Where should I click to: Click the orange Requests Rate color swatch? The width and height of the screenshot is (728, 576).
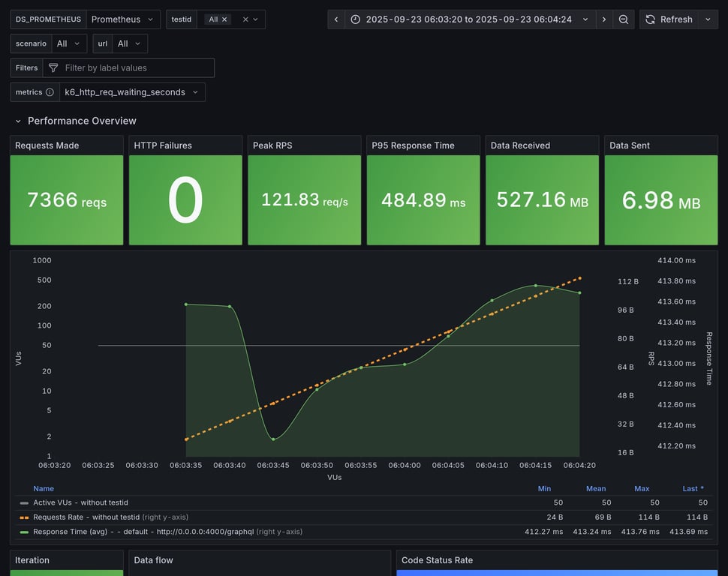click(24, 517)
